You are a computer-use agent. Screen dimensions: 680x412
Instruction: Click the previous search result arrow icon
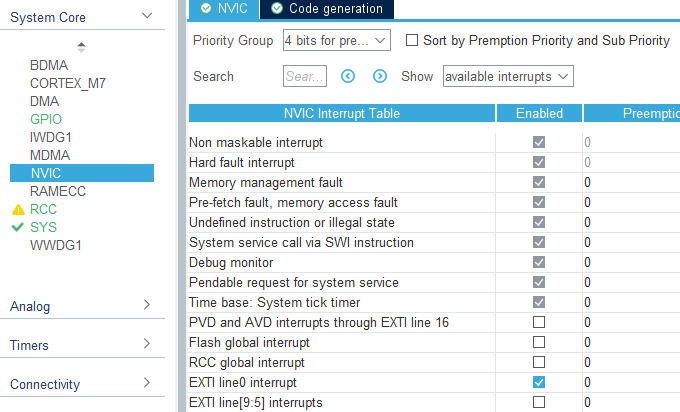click(348, 76)
